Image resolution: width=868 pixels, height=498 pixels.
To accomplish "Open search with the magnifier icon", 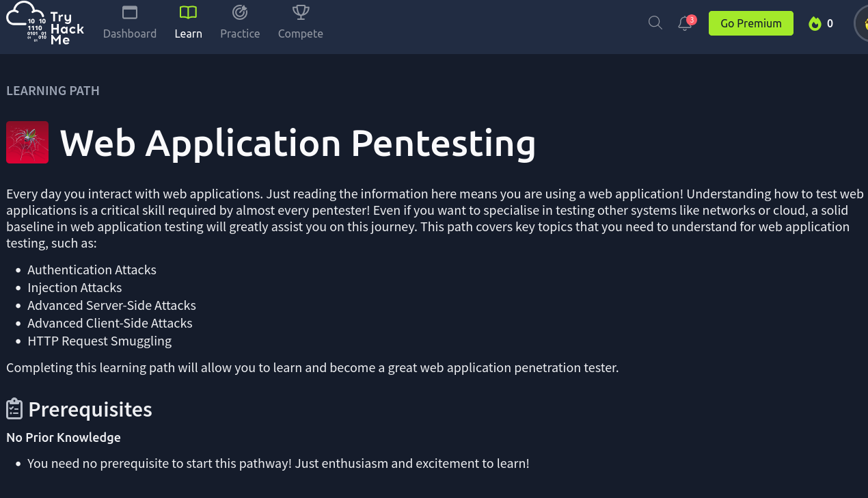I will point(655,23).
